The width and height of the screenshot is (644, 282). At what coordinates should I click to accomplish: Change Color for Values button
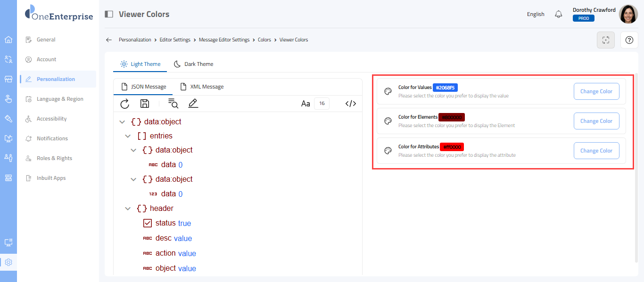596,91
